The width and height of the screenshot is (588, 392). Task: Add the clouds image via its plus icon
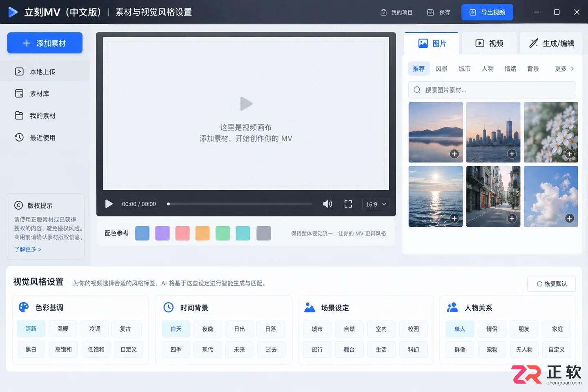click(570, 218)
